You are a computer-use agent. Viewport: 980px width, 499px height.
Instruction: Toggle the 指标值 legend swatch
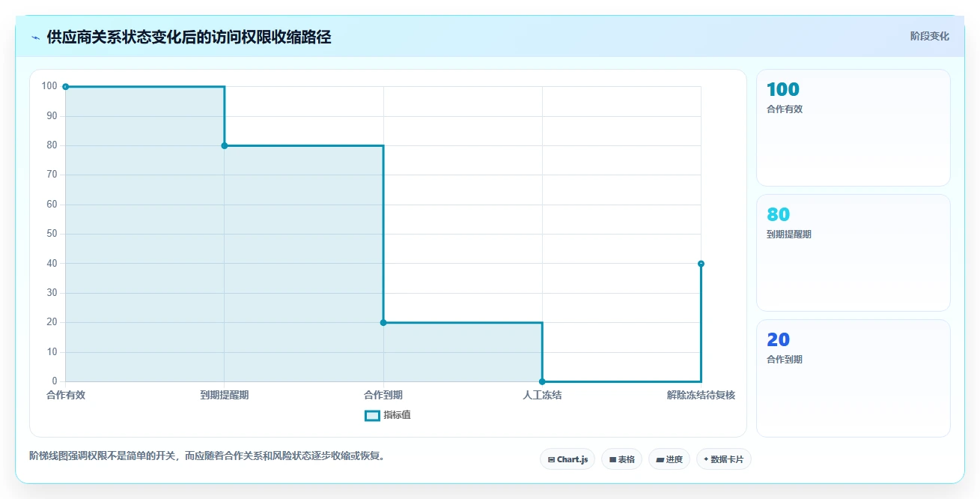[372, 416]
